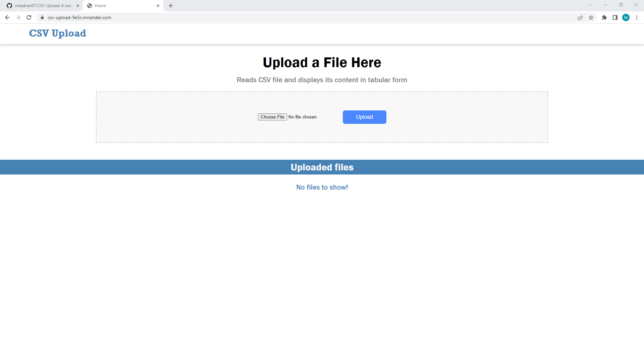Viewport: 644px width, 349px height.
Task: Reload the page
Action: [x=29, y=17]
